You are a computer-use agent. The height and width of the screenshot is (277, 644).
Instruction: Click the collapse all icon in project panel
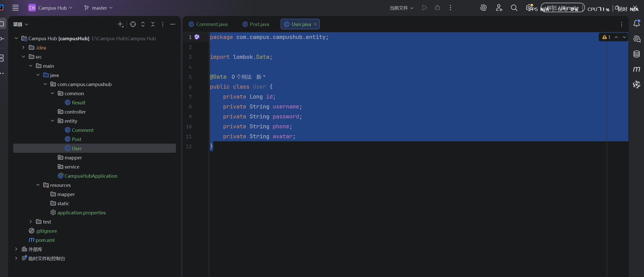[153, 24]
